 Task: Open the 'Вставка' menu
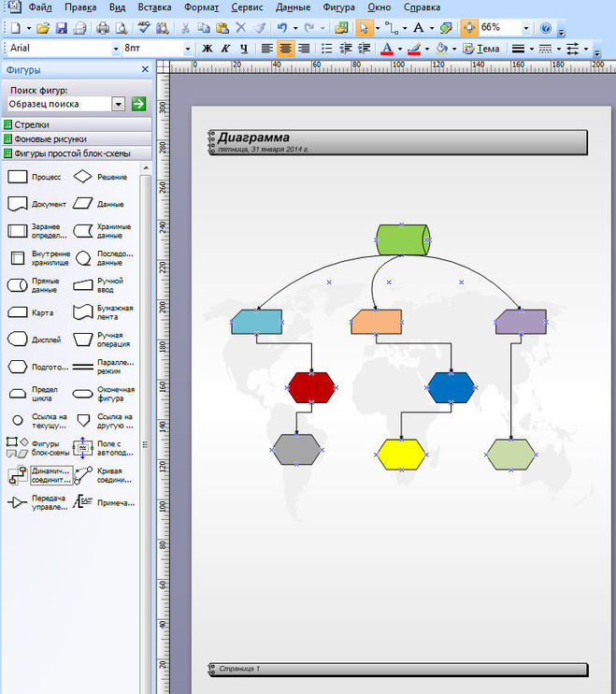[x=154, y=7]
